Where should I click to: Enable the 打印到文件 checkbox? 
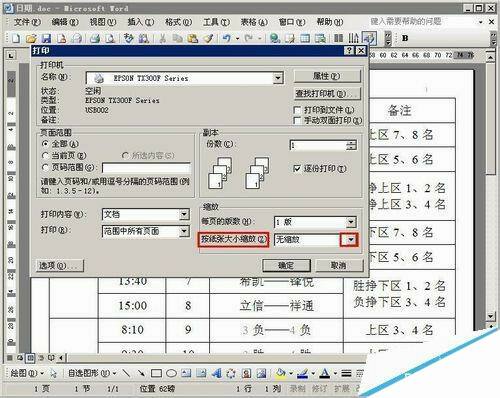point(297,110)
